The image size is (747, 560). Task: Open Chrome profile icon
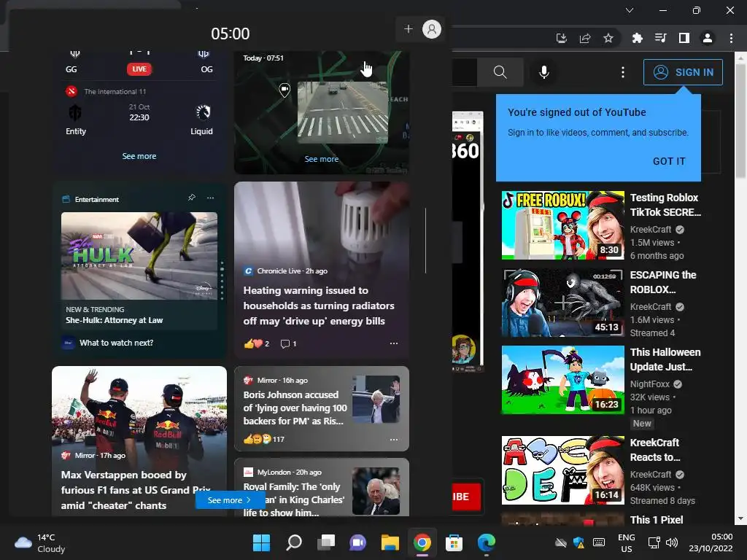coord(708,38)
